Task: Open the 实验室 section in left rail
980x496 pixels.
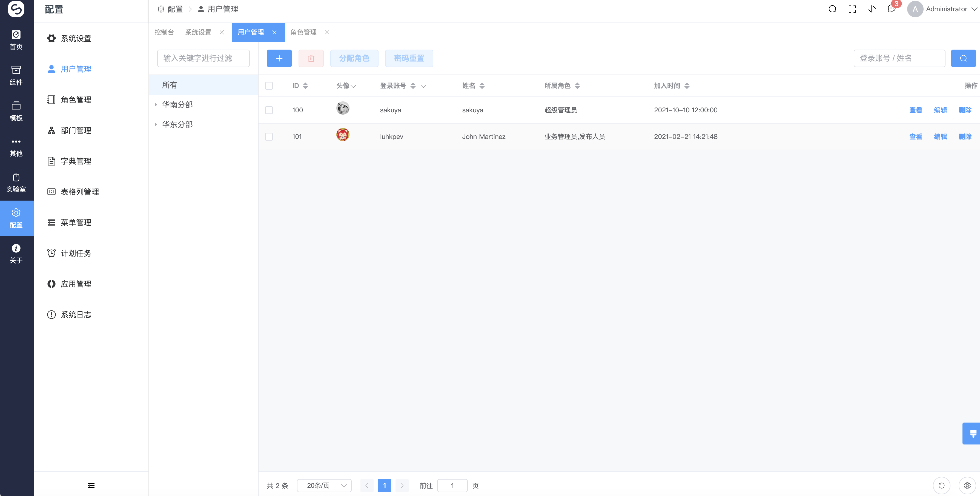Action: [16, 182]
